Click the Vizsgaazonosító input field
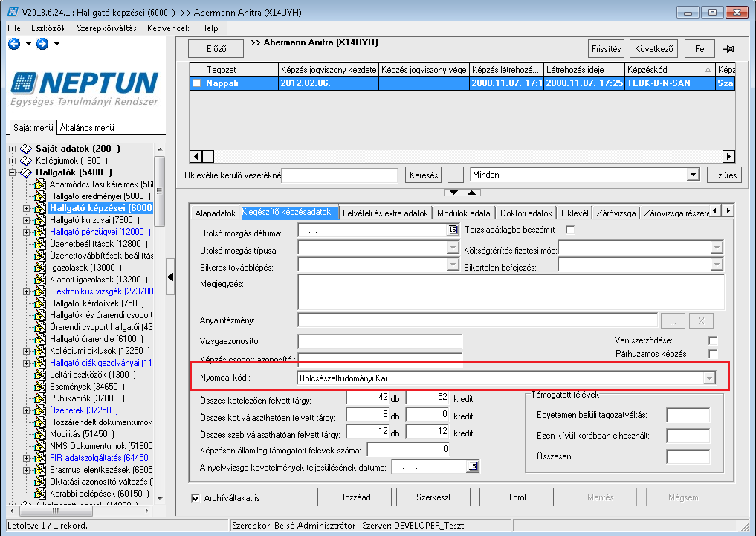Screen dimensions: 756x536 (x=380, y=341)
